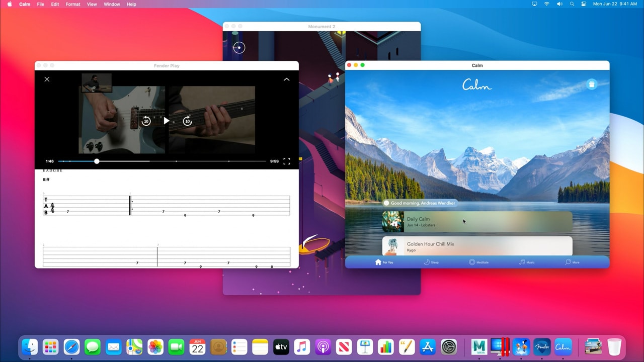Open the Music section in Calm
The height and width of the screenshot is (362, 644).
tap(526, 262)
